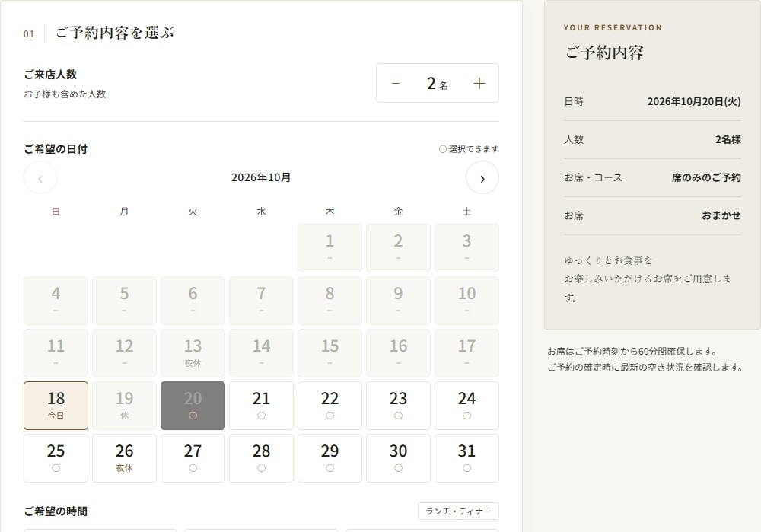The height and width of the screenshot is (532, 761).
Task: Pick October 31 on calendar
Action: (466, 457)
